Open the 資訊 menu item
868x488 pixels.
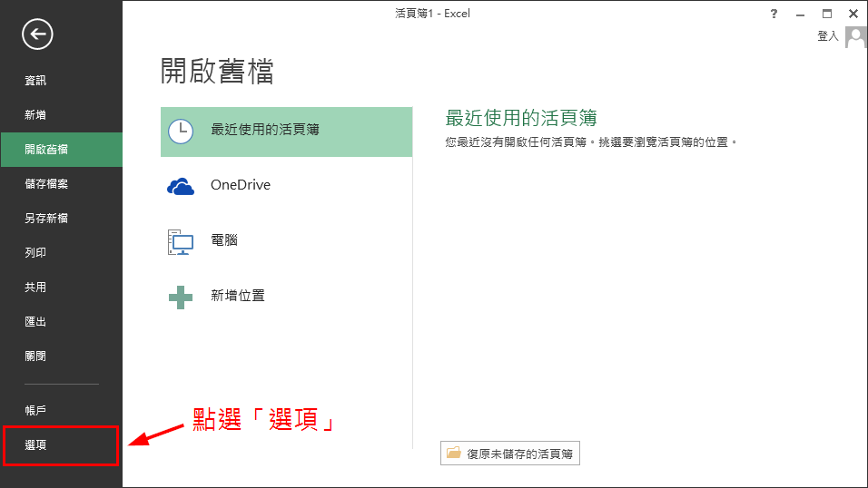35,81
